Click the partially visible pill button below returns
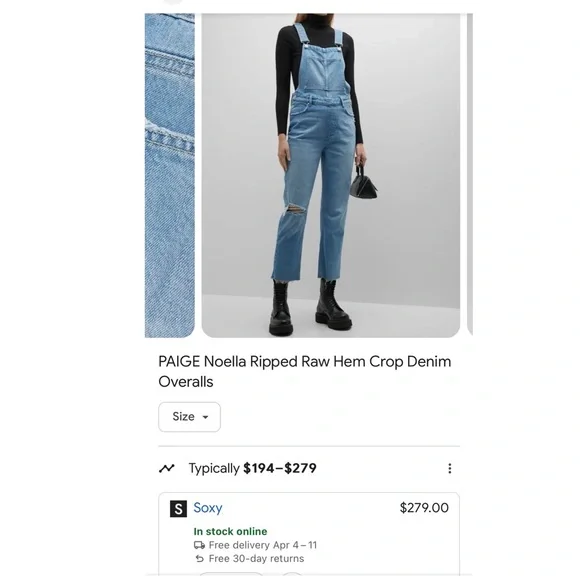Screen dimensions: 580x580 click(231, 574)
